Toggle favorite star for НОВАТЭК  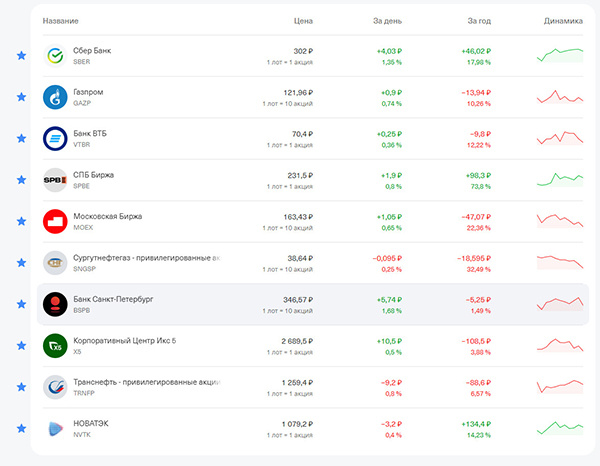coord(21,429)
